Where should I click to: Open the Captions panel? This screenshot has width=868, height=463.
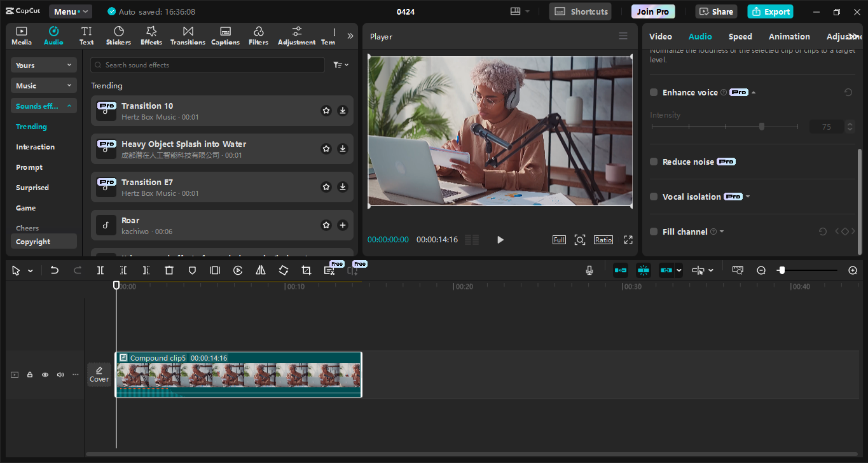pyautogui.click(x=225, y=35)
